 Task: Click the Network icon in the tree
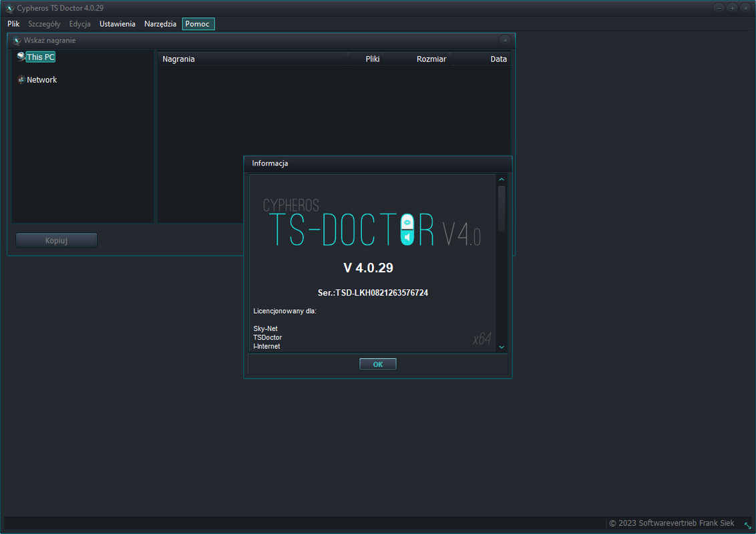coord(21,79)
